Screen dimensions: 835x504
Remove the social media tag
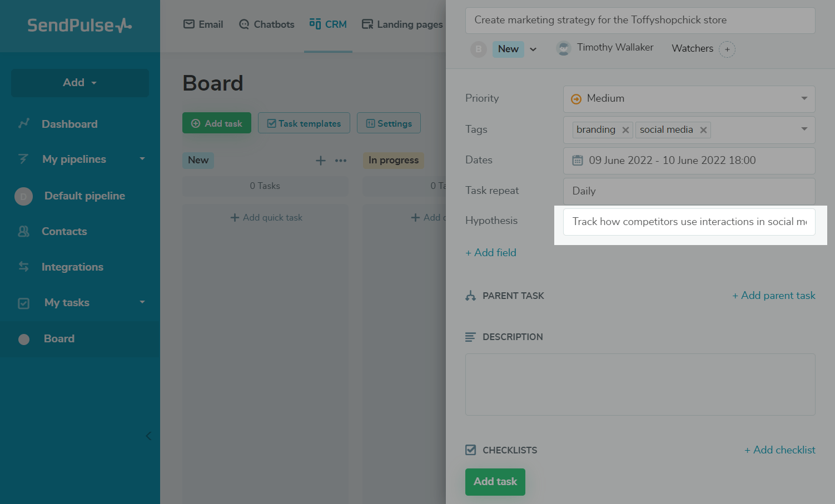click(703, 130)
